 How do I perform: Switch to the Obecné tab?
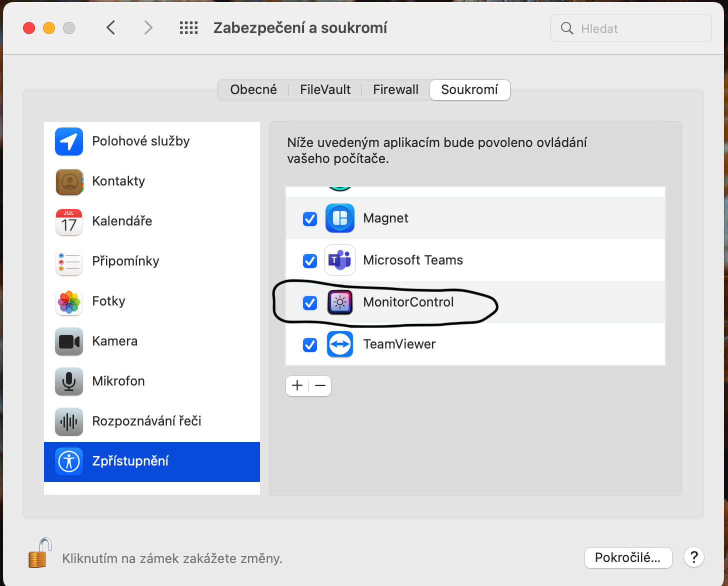pos(253,89)
